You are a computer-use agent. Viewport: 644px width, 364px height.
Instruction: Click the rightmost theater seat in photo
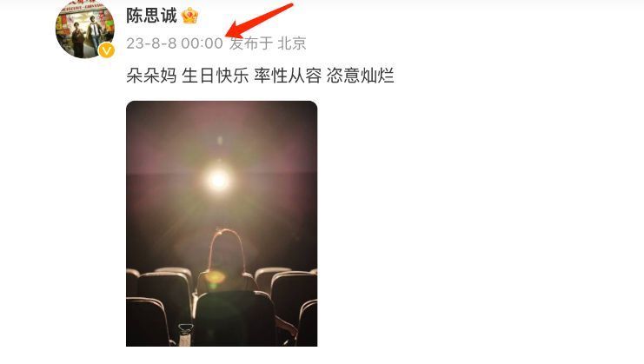coord(309,323)
